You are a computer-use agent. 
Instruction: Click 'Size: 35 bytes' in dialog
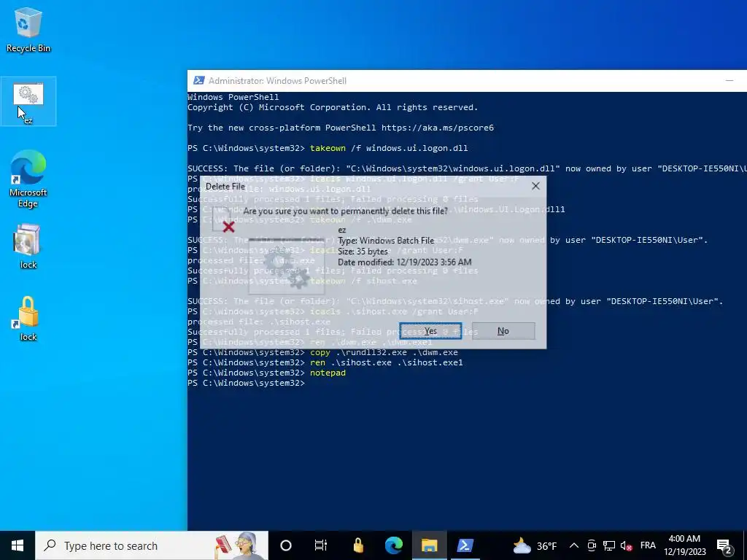363,252
